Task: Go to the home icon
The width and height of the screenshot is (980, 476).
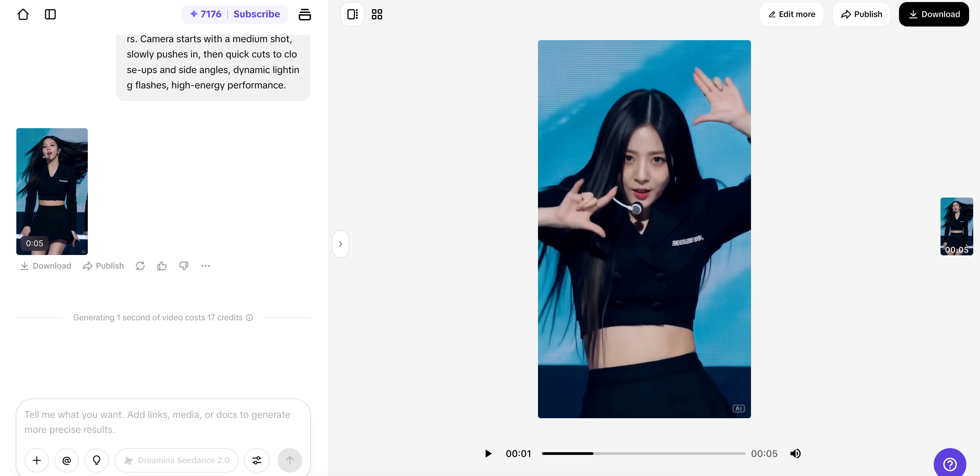Action: click(23, 14)
